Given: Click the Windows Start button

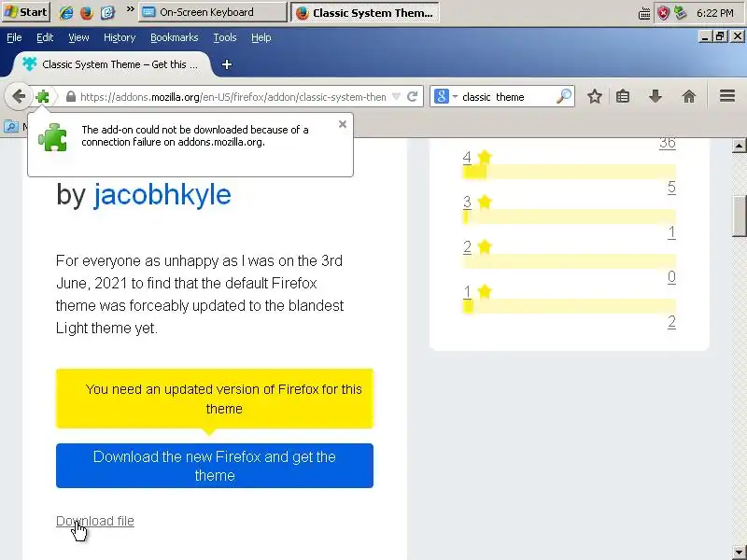Looking at the screenshot, I should click(26, 12).
